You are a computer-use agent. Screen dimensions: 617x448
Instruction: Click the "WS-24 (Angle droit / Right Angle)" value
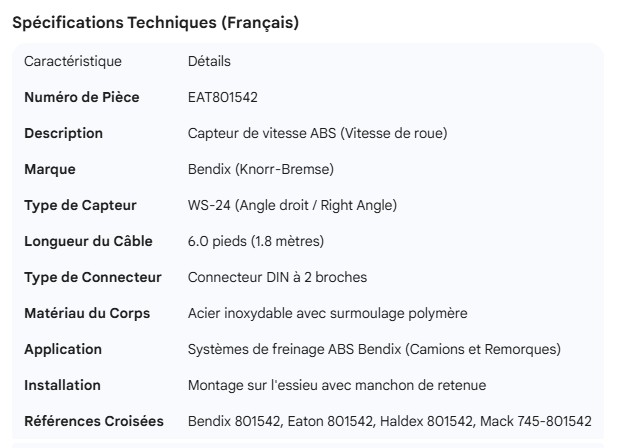[292, 205]
